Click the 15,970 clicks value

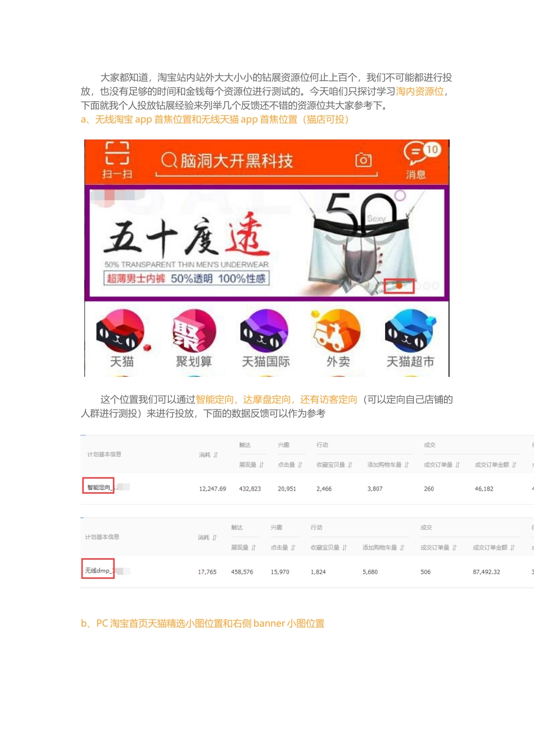click(280, 572)
